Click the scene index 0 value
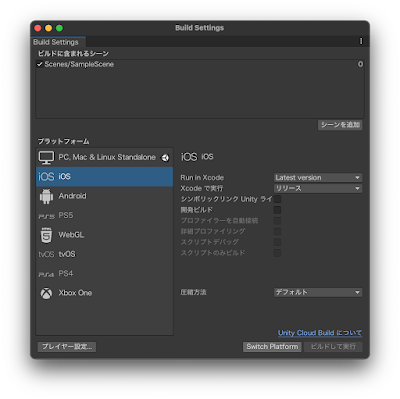The width and height of the screenshot is (400, 399). pos(360,64)
